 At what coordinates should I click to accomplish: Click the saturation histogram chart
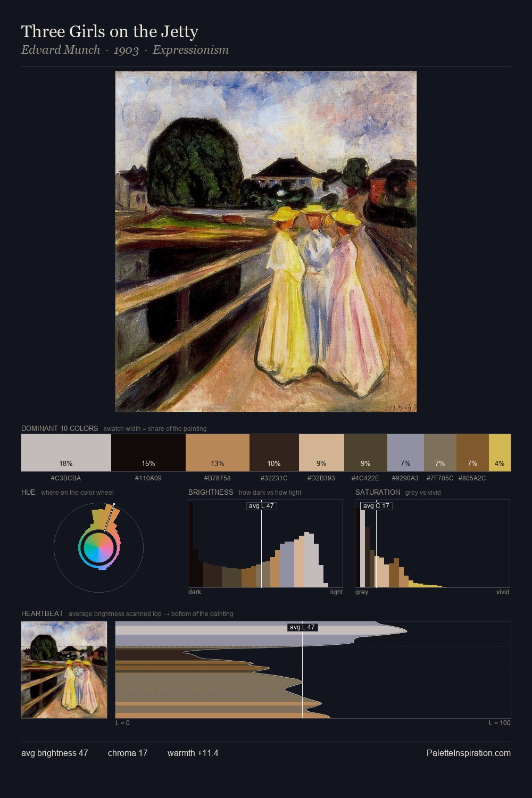click(x=433, y=544)
